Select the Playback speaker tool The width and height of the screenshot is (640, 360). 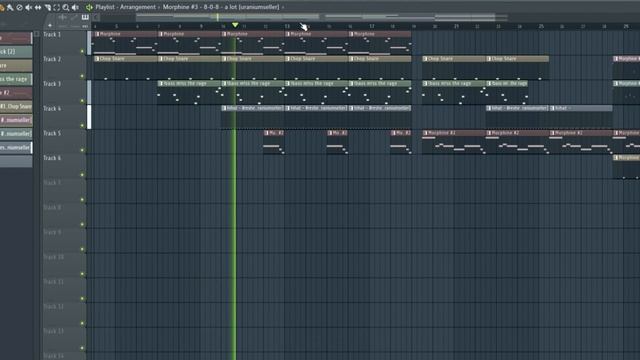76,7
